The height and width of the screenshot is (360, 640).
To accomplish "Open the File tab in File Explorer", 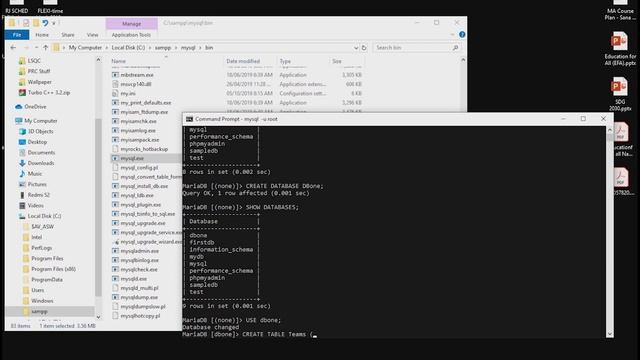I will (17, 35).
